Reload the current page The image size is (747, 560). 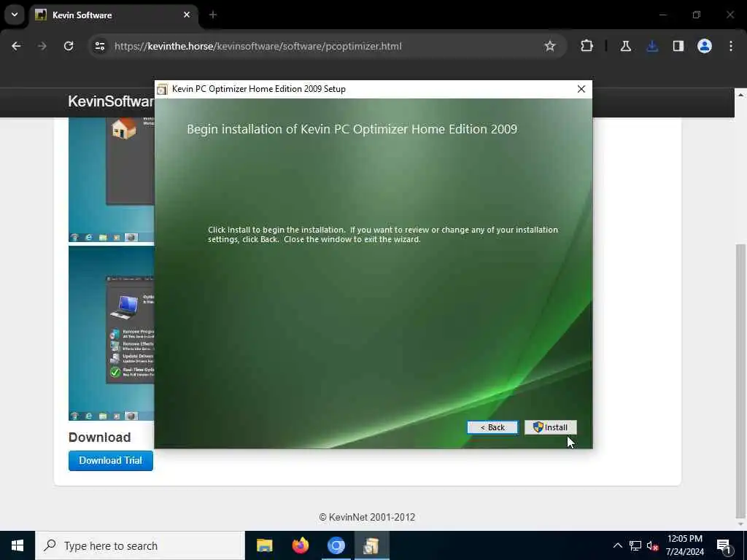(x=69, y=46)
